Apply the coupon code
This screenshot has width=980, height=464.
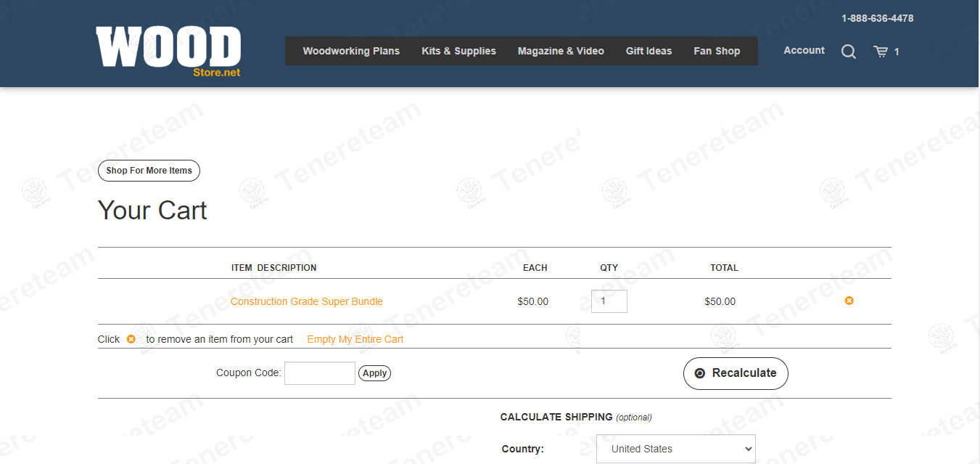click(x=374, y=373)
